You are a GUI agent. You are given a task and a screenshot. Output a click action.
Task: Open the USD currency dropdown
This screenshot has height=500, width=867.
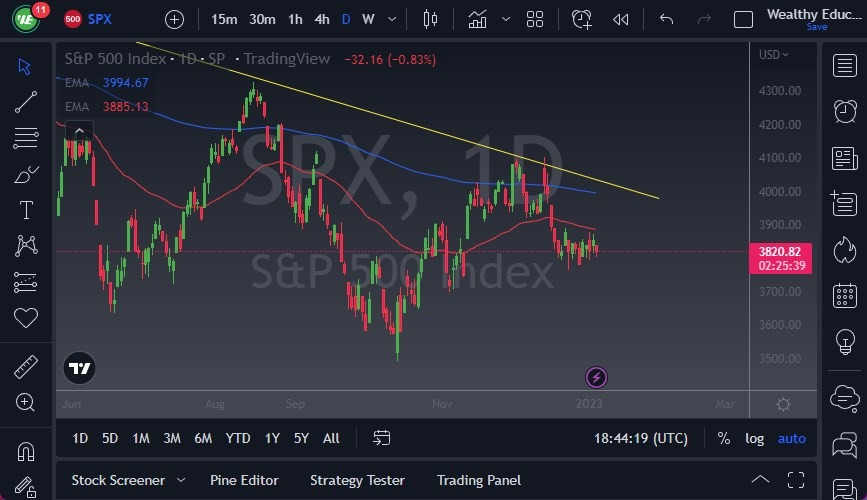(x=774, y=54)
